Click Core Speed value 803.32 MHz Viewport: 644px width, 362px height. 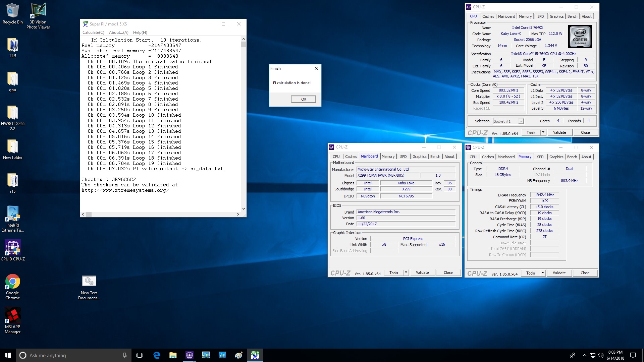tap(508, 90)
